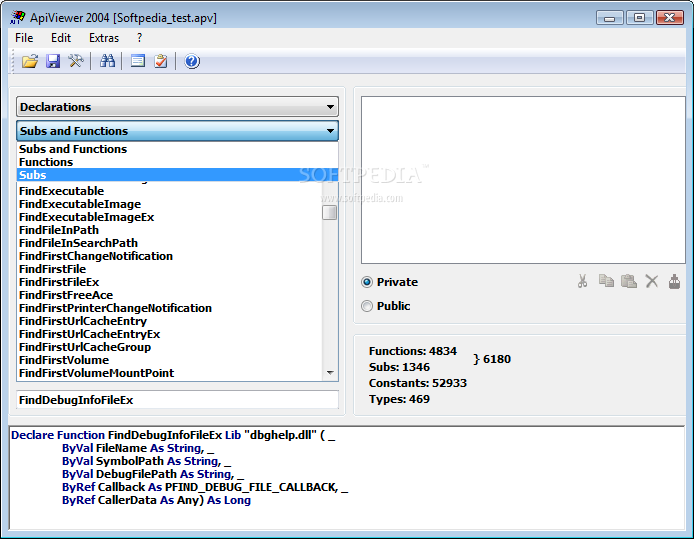Viewport: 694px width, 539px height.
Task: Click the Functions: 4834 statistic
Action: 413,351
